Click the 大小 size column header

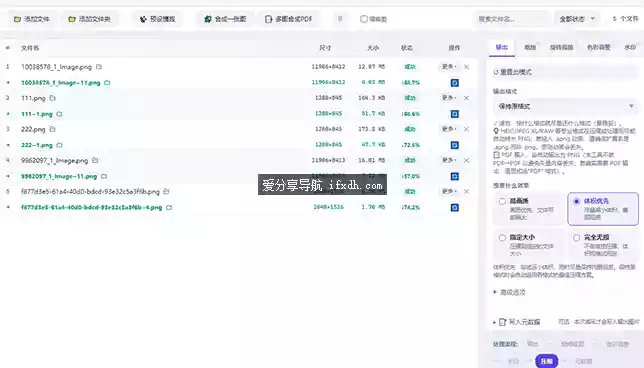(373, 48)
